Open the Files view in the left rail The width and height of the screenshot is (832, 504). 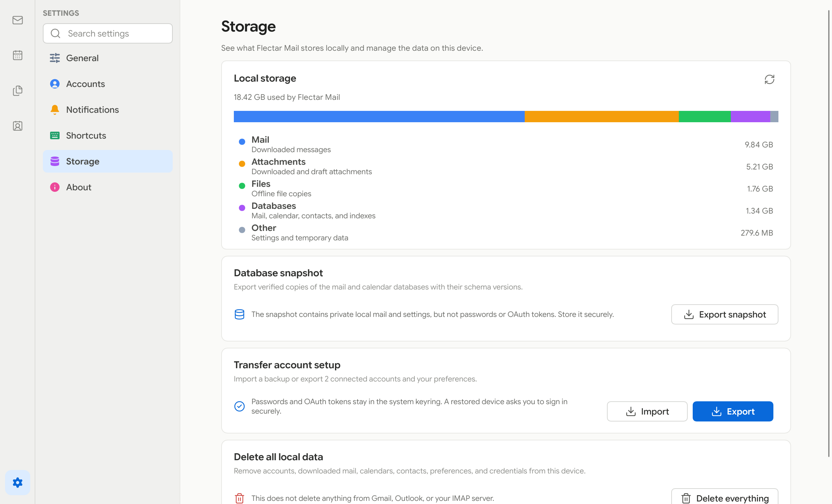coord(18,90)
